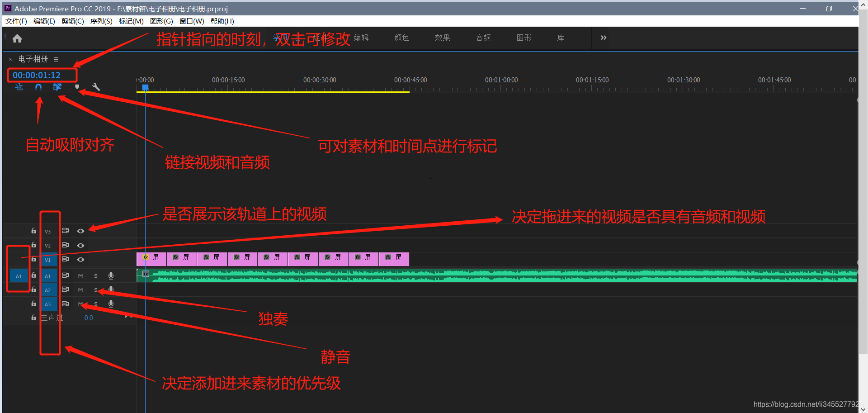Toggle lock on track V3
Viewport: 868px width, 413px height.
33,231
